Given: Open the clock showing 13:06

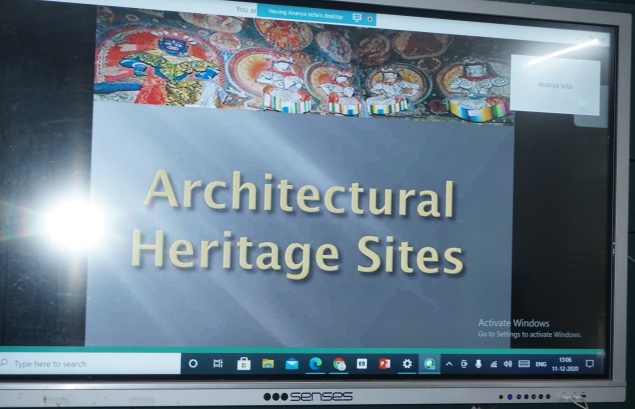Looking at the screenshot, I should pos(565,364).
